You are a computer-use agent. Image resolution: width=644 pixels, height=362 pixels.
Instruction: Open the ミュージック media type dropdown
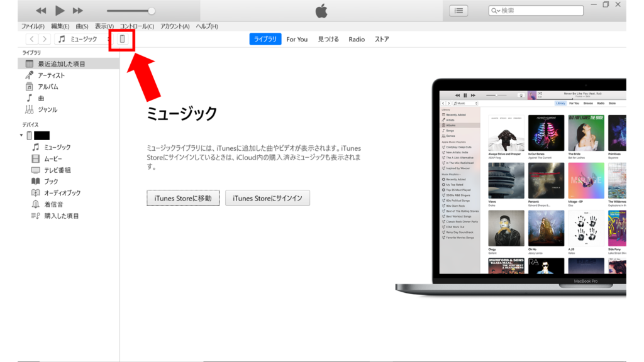(x=84, y=39)
